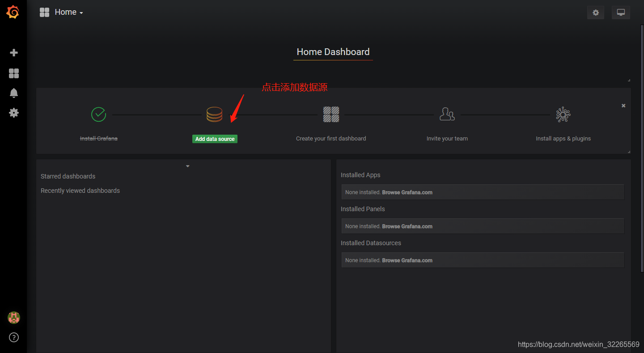Click the data source database icon
The height and width of the screenshot is (353, 644).
(x=214, y=115)
